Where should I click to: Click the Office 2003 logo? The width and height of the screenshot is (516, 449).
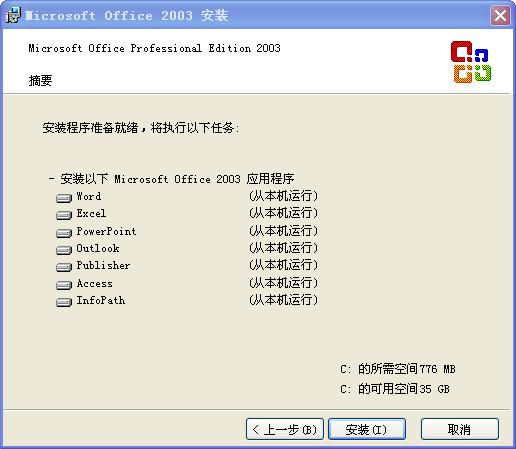point(471,62)
